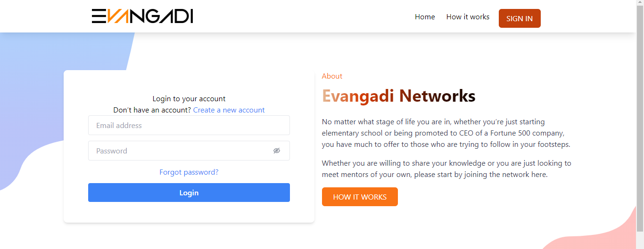Screen dimensions: 644x249
Task: Toggle password visibility with the eye-slash icon
Action: tap(277, 151)
